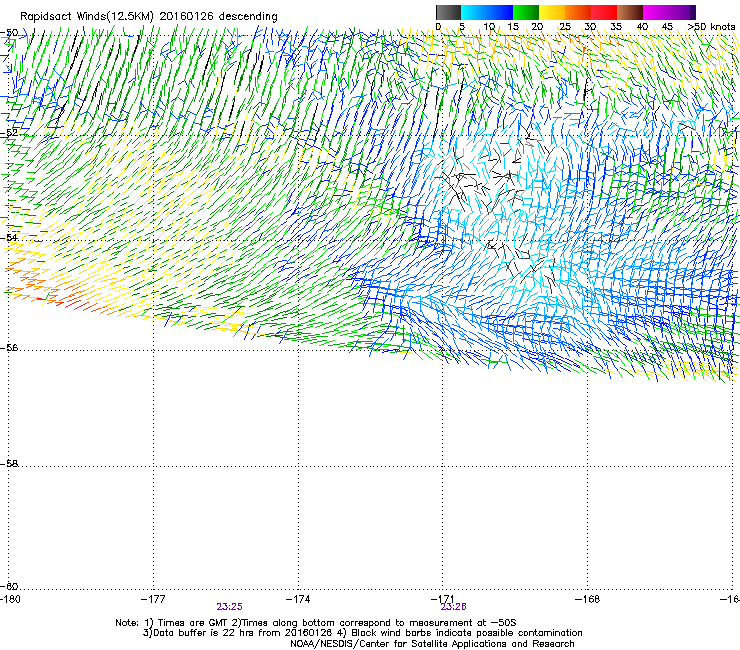Image resolution: width=740 pixels, height=650 pixels.
Task: Select the legend label '10' under the color bar
Action: [x=489, y=26]
